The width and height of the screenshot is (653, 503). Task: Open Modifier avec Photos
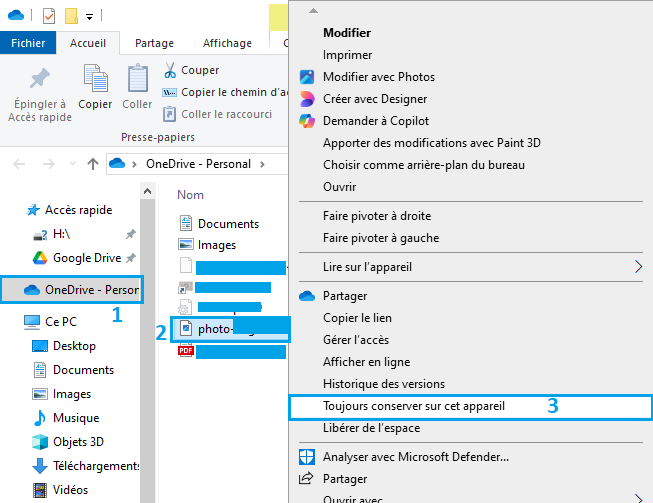click(x=379, y=77)
